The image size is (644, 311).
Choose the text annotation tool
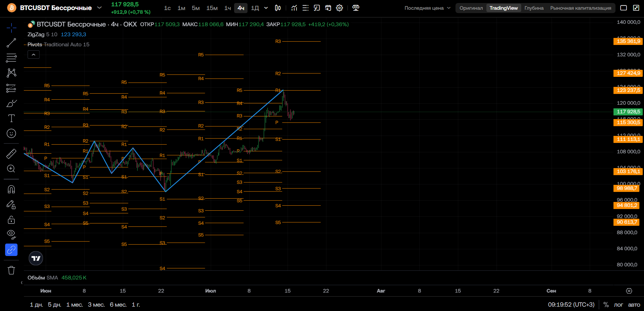coord(11,118)
